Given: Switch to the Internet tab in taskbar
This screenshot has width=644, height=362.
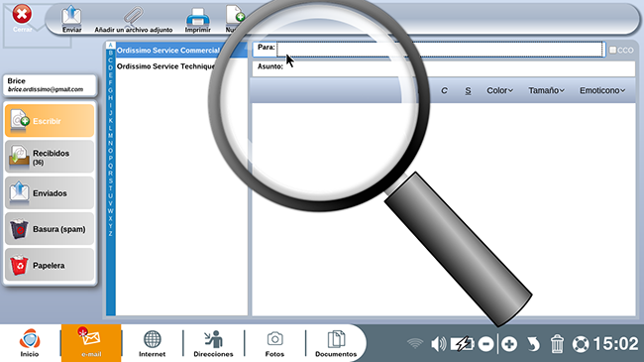Looking at the screenshot, I should click(x=152, y=343).
